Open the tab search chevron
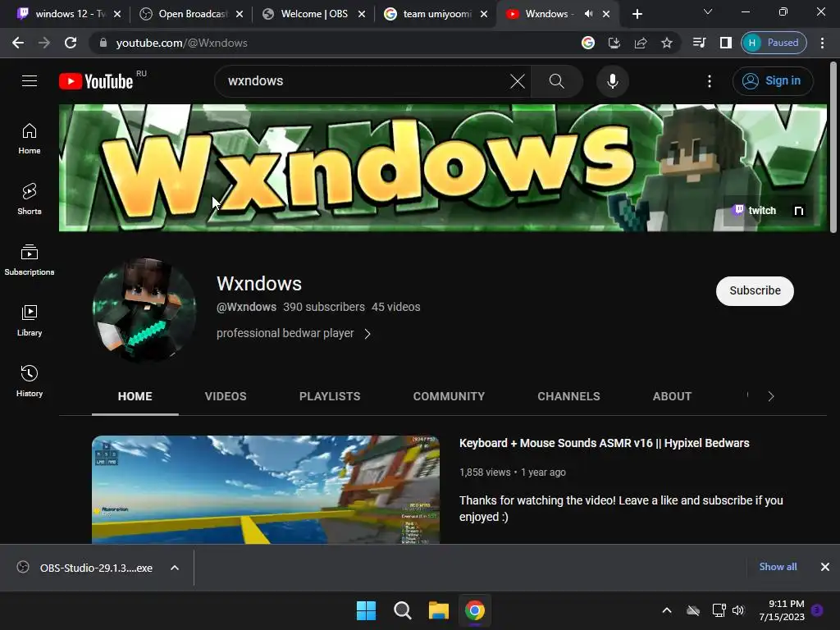This screenshot has width=840, height=630. (x=708, y=11)
